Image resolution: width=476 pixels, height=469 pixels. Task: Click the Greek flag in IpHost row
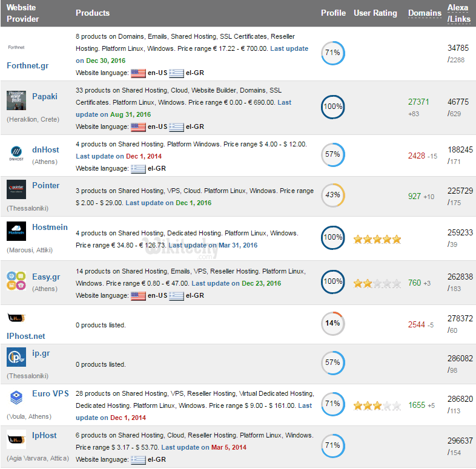pos(138,460)
